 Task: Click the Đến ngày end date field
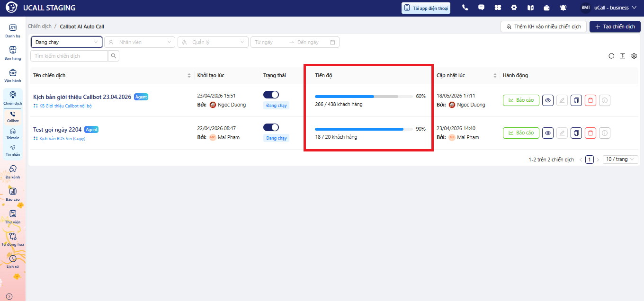point(311,42)
